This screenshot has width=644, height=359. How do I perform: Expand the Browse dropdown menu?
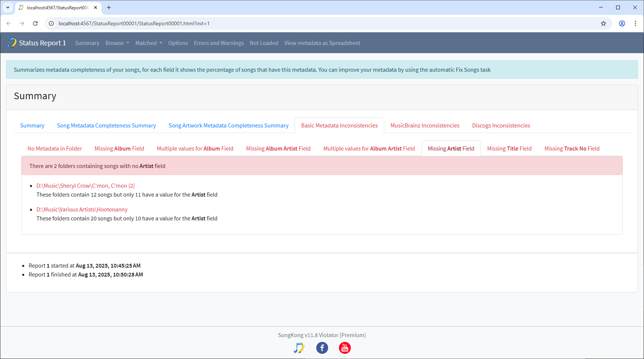[x=117, y=43]
